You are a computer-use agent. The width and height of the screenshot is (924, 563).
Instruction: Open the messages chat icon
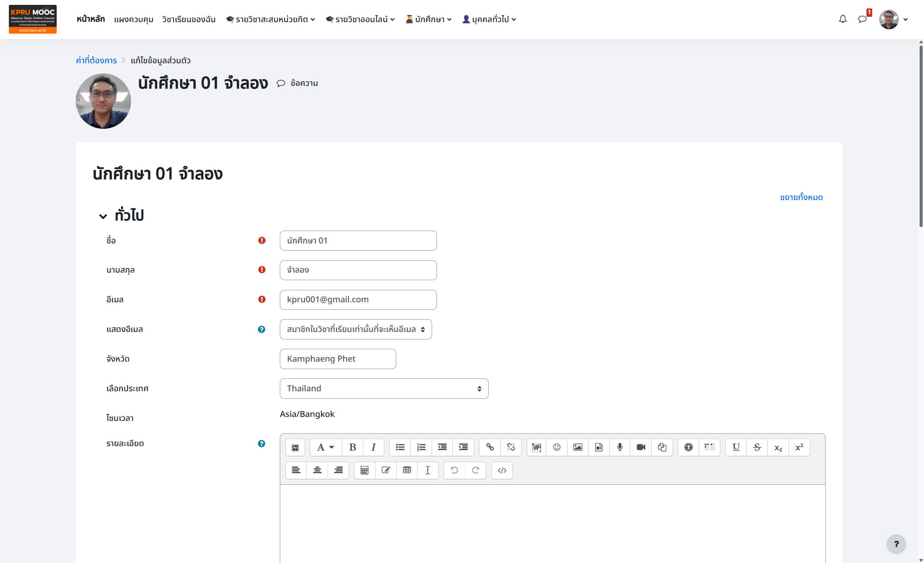click(862, 19)
